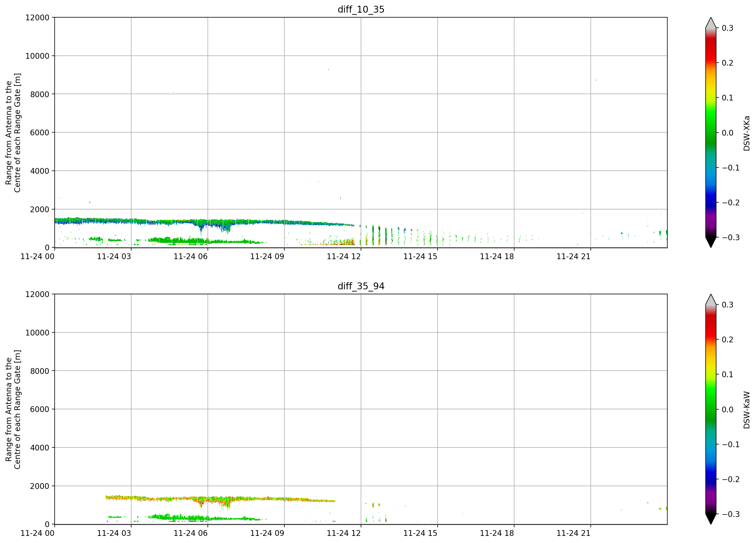Select '11-24 12' time label under diff_35_94
756x543 pixels.
point(344,533)
